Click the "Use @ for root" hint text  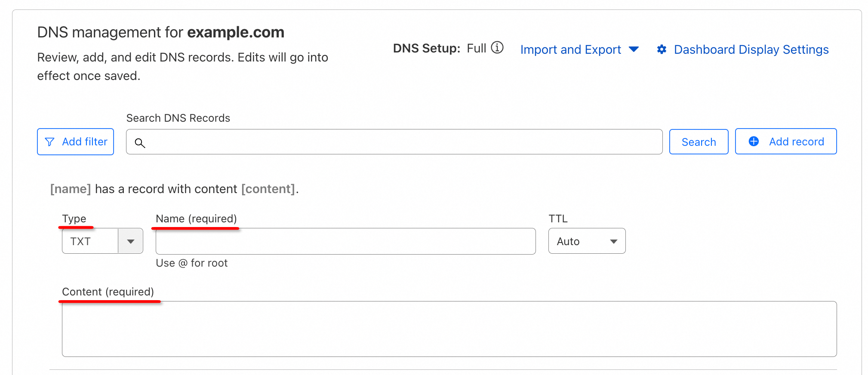coord(192,263)
